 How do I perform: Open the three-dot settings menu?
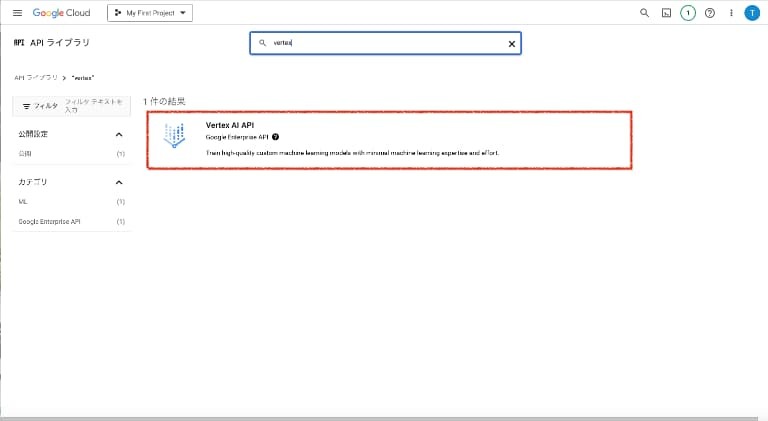(731, 13)
